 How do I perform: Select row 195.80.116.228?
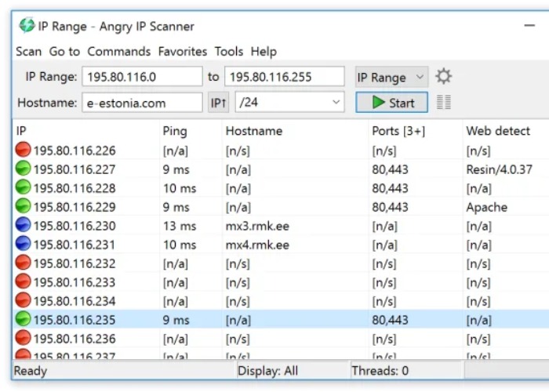point(280,188)
